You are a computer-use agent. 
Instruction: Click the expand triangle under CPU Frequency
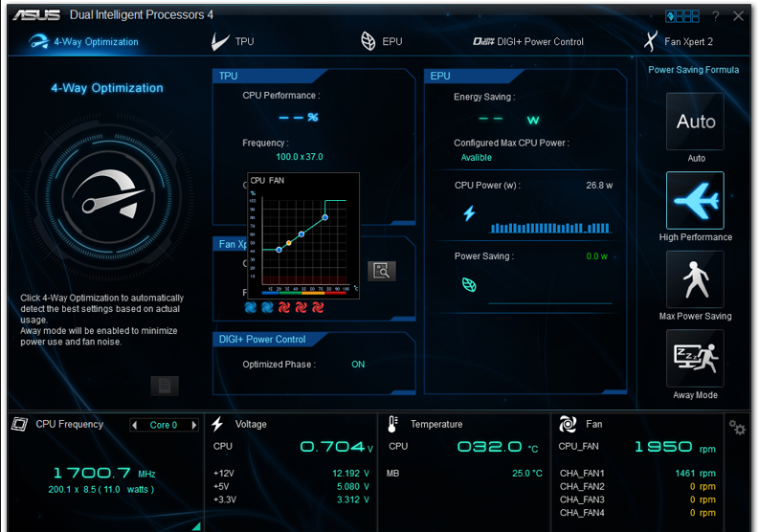tap(196, 526)
